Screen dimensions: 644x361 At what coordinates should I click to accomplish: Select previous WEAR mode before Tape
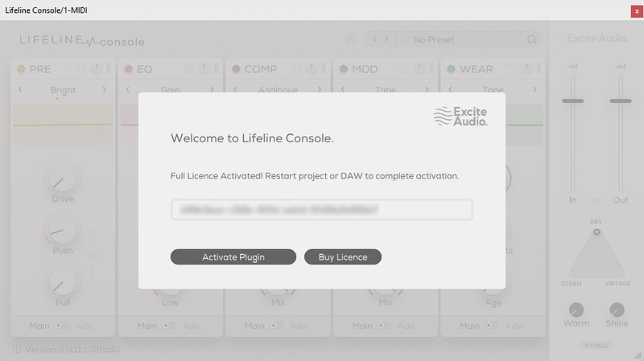point(451,89)
